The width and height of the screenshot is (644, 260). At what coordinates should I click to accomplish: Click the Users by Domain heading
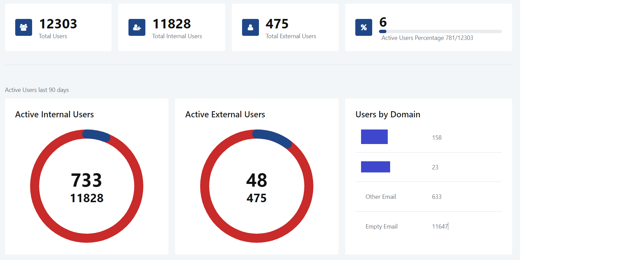[388, 115]
